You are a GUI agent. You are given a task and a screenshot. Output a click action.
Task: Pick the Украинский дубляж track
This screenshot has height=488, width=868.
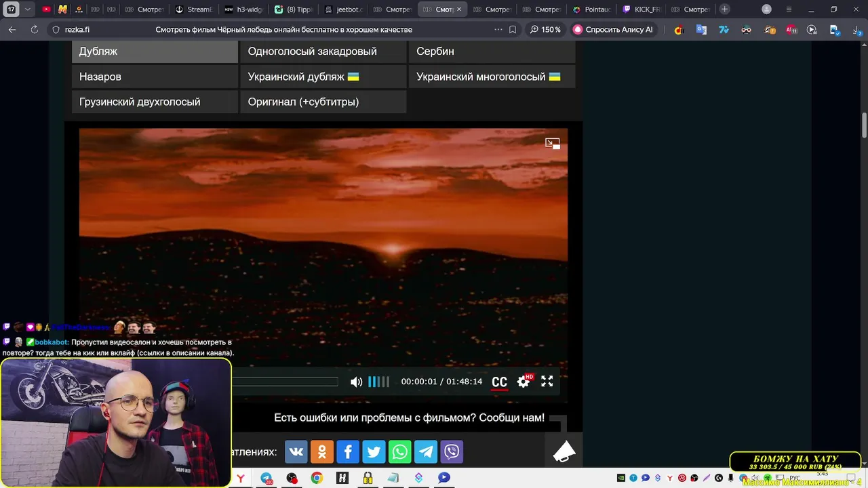coord(323,77)
